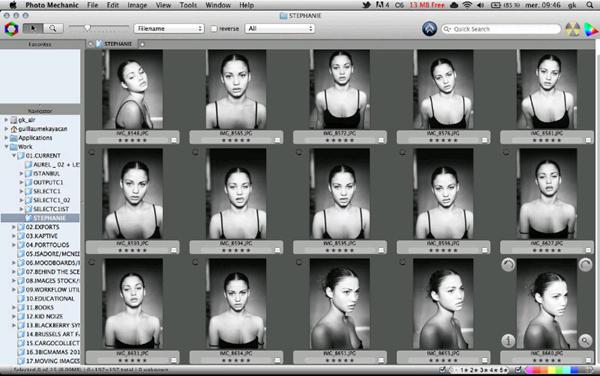Open the Image menu

pyautogui.click(x=137, y=5)
